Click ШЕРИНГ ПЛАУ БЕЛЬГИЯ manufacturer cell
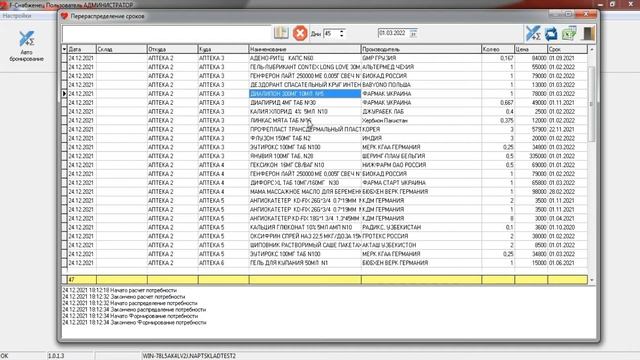The height and width of the screenshot is (360, 640). (x=421, y=156)
